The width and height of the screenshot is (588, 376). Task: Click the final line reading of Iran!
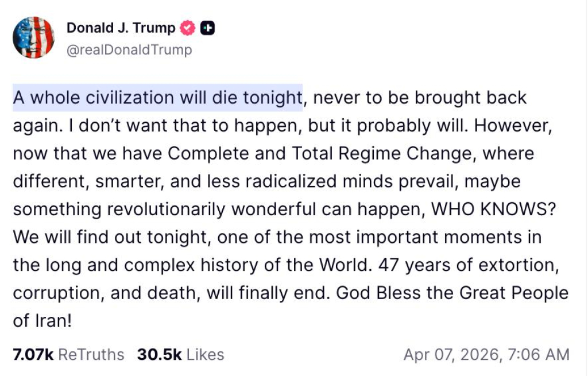pyautogui.click(x=42, y=320)
